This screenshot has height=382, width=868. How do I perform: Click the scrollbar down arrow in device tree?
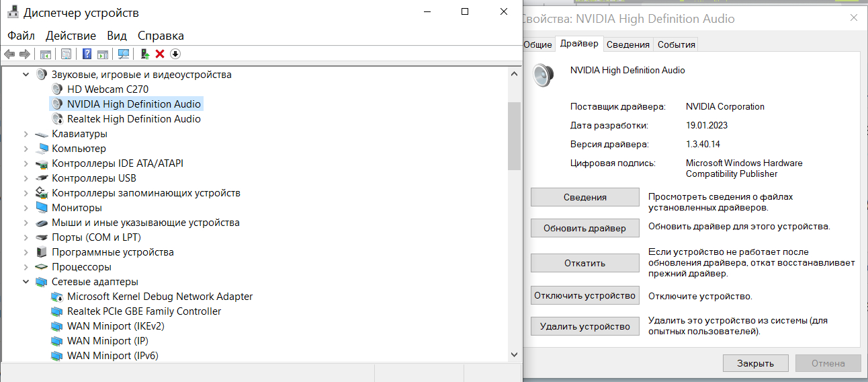click(x=514, y=354)
